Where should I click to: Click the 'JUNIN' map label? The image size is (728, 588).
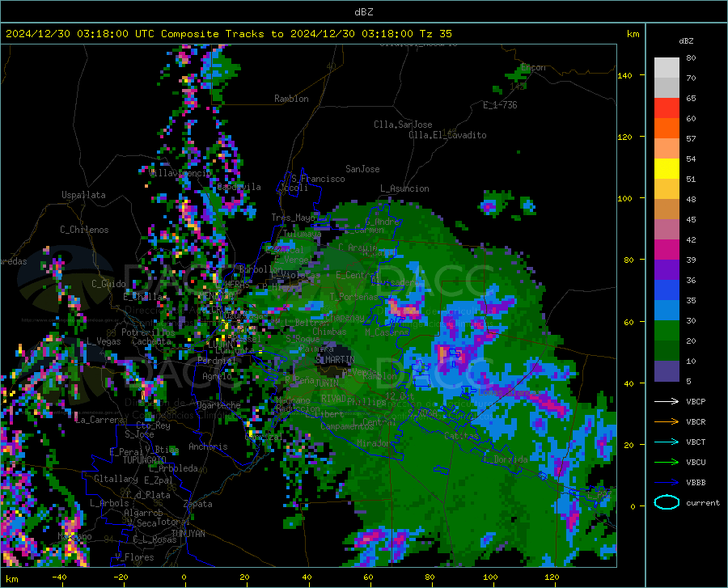tap(327, 383)
